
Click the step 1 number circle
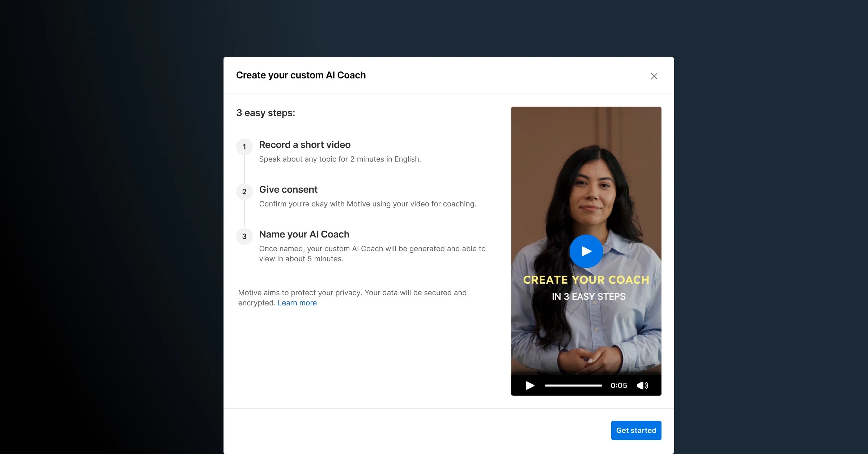(244, 147)
